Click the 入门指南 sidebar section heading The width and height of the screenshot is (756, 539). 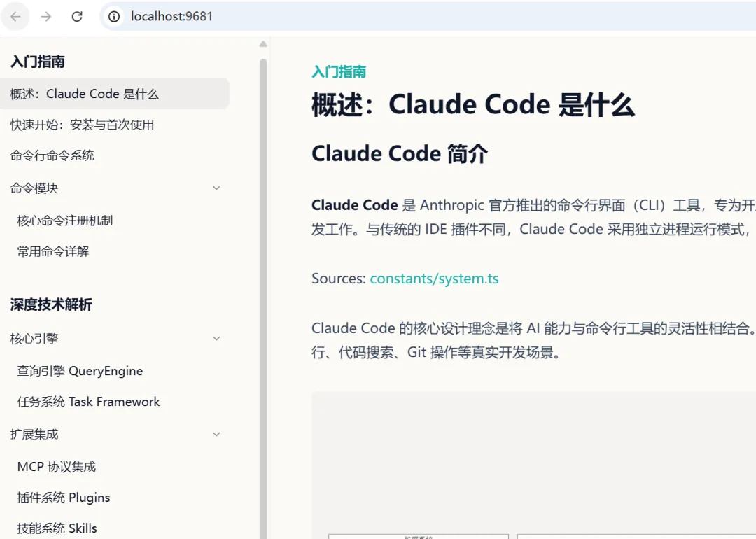(38, 62)
